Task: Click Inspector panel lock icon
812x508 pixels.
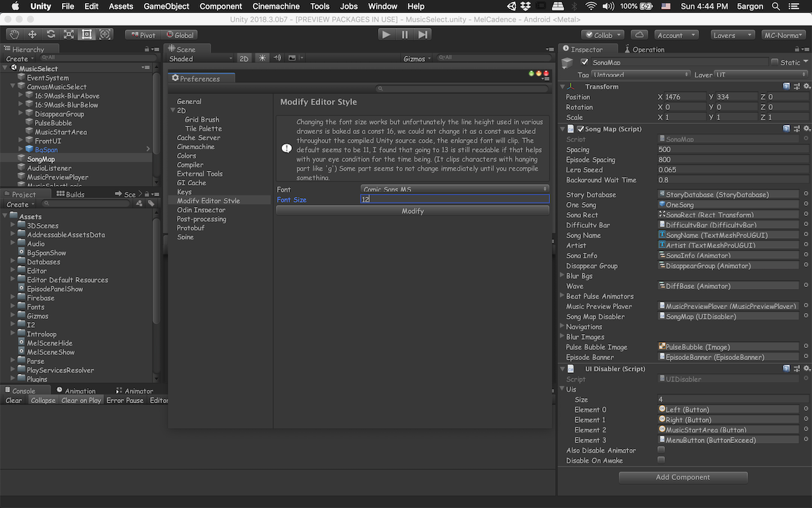Action: tap(797, 49)
